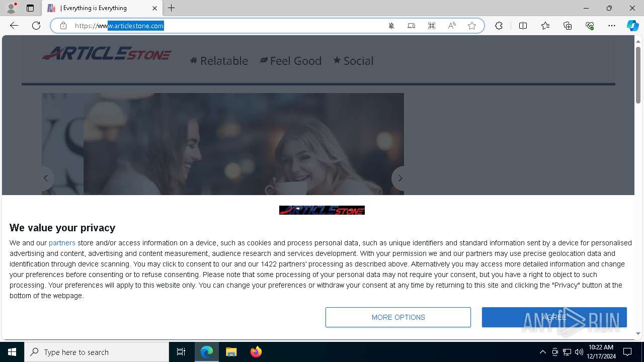Open Browser essentials heart icon
The width and height of the screenshot is (644, 362).
[590, 26]
